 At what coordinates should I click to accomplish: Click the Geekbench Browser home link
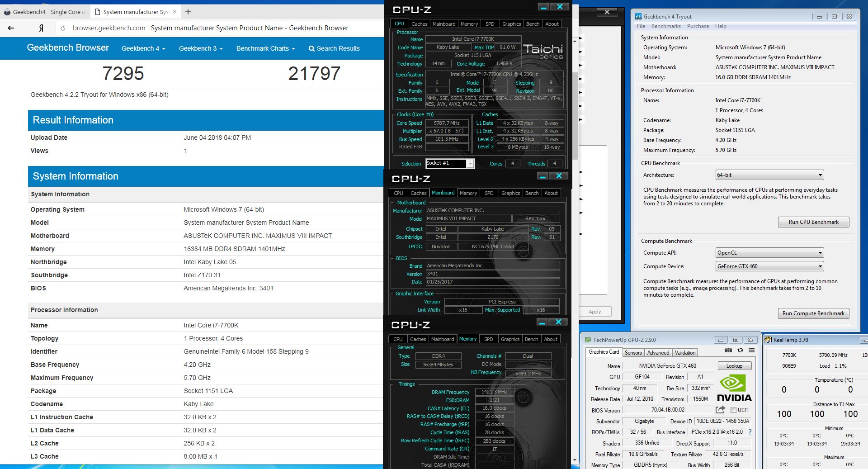point(68,47)
